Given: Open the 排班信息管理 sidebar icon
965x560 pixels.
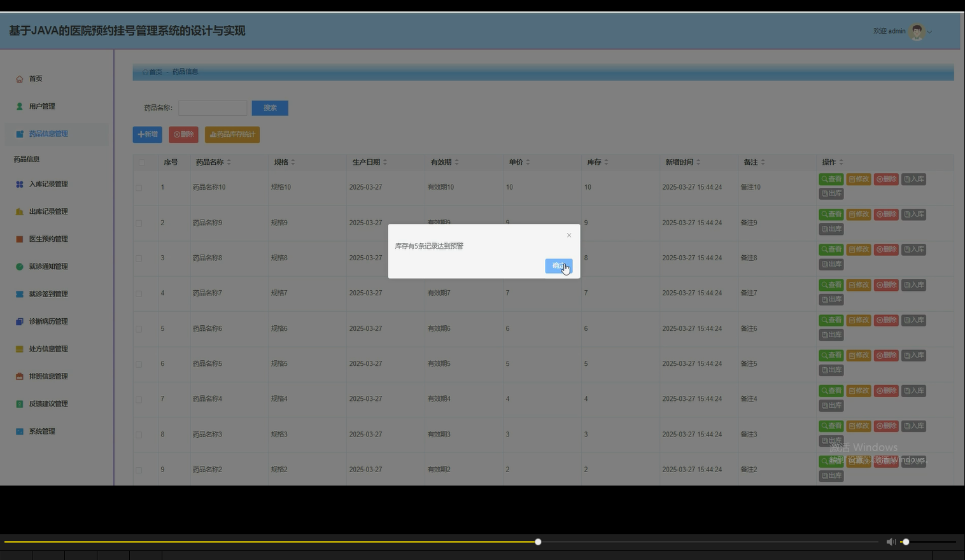Looking at the screenshot, I should point(20,376).
